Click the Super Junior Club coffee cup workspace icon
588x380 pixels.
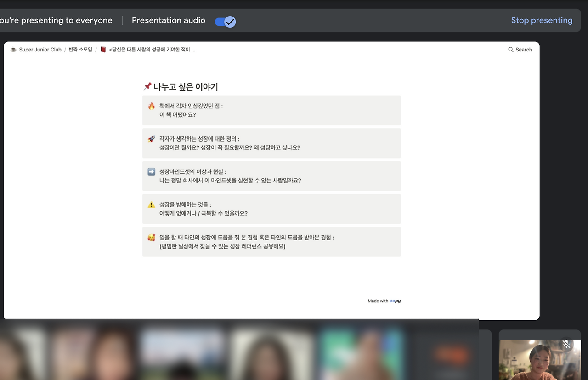coord(13,49)
